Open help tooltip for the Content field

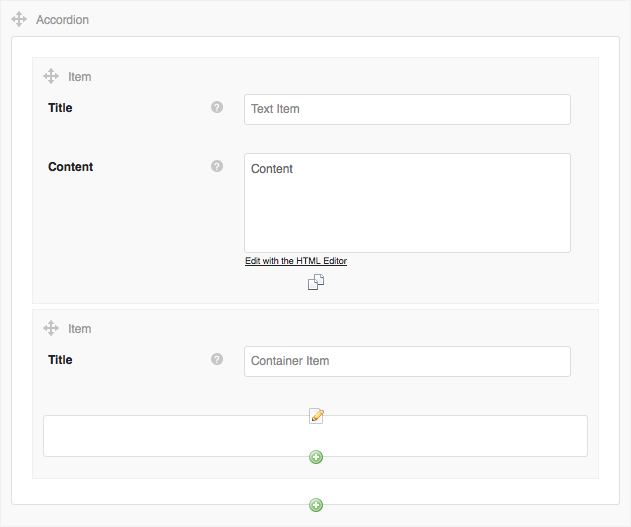pos(217,166)
